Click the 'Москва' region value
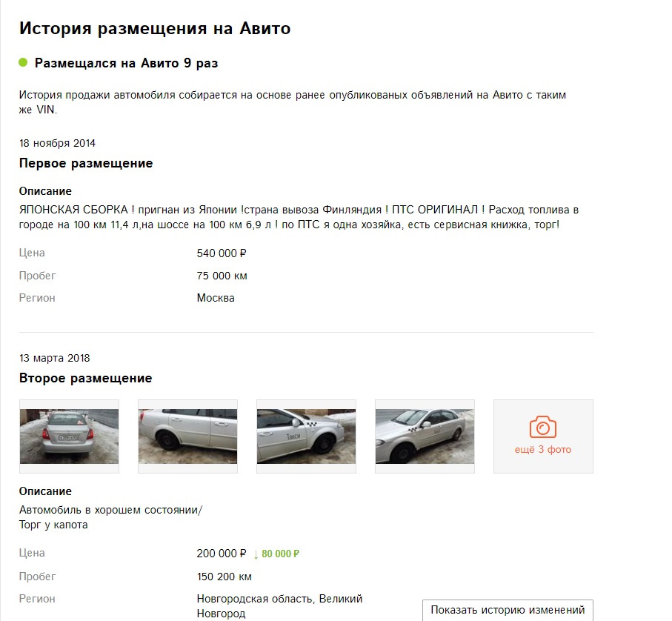The image size is (672, 621). (x=216, y=298)
